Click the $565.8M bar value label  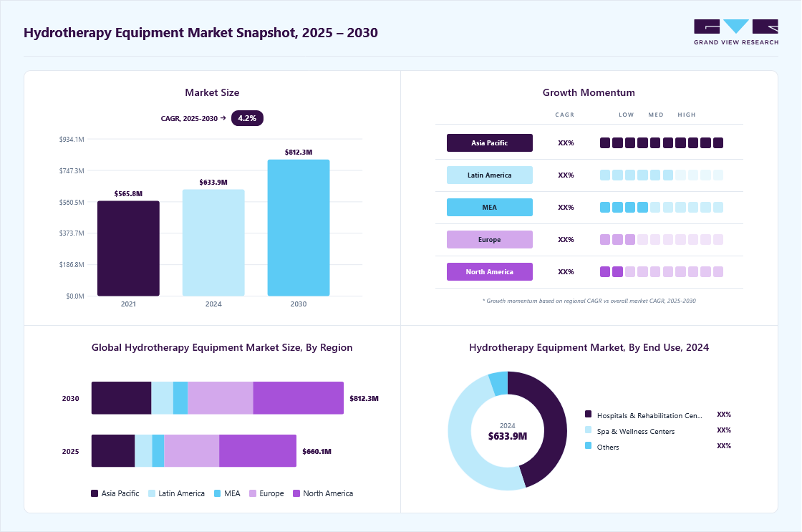point(128,194)
